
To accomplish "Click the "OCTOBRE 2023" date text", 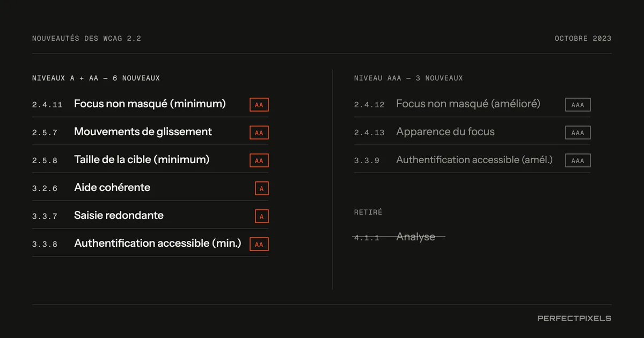I will click(x=583, y=39).
